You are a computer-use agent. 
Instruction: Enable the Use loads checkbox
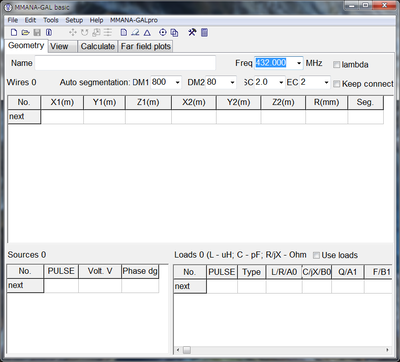pyautogui.click(x=316, y=256)
